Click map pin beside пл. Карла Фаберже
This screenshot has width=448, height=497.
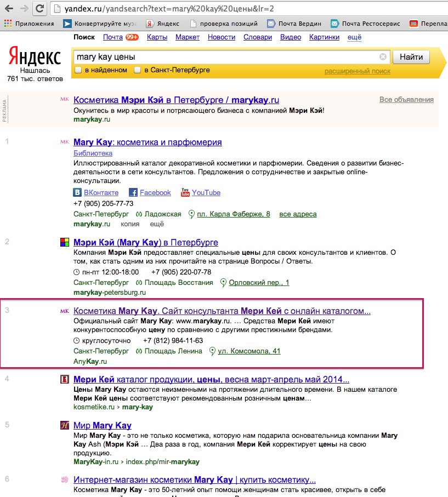pos(191,214)
